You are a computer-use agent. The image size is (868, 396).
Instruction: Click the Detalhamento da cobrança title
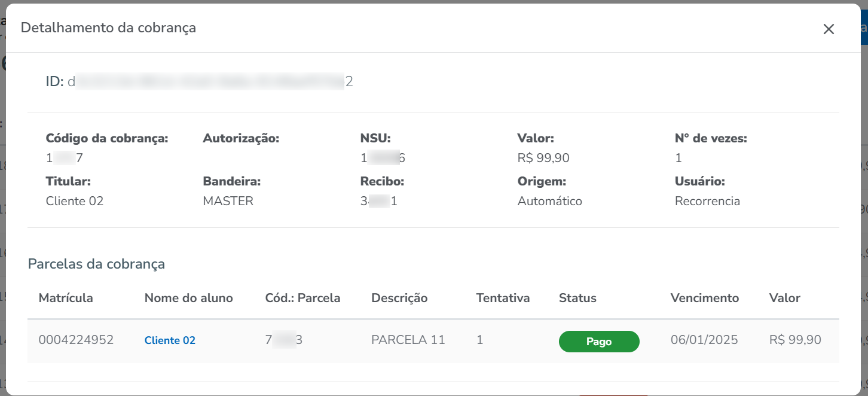pos(108,28)
